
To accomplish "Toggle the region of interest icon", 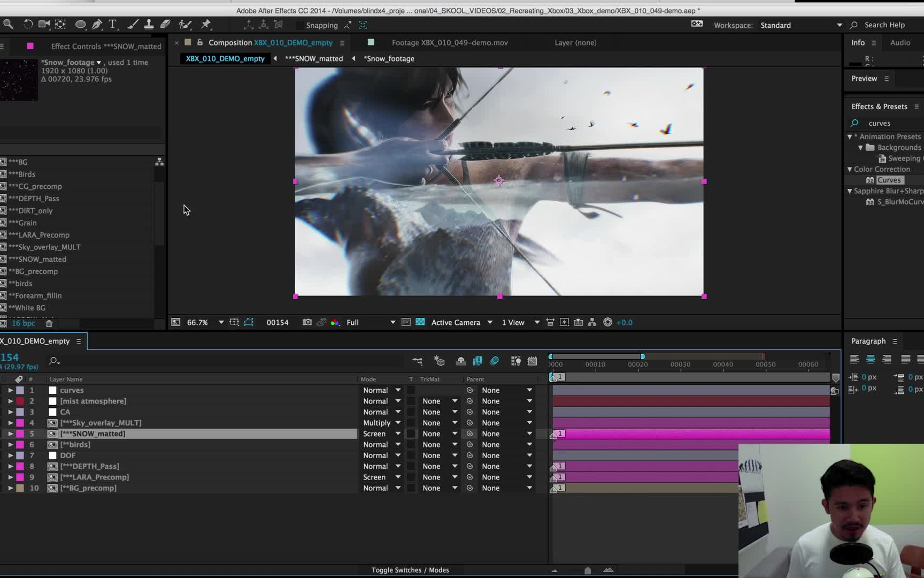I will 406,322.
